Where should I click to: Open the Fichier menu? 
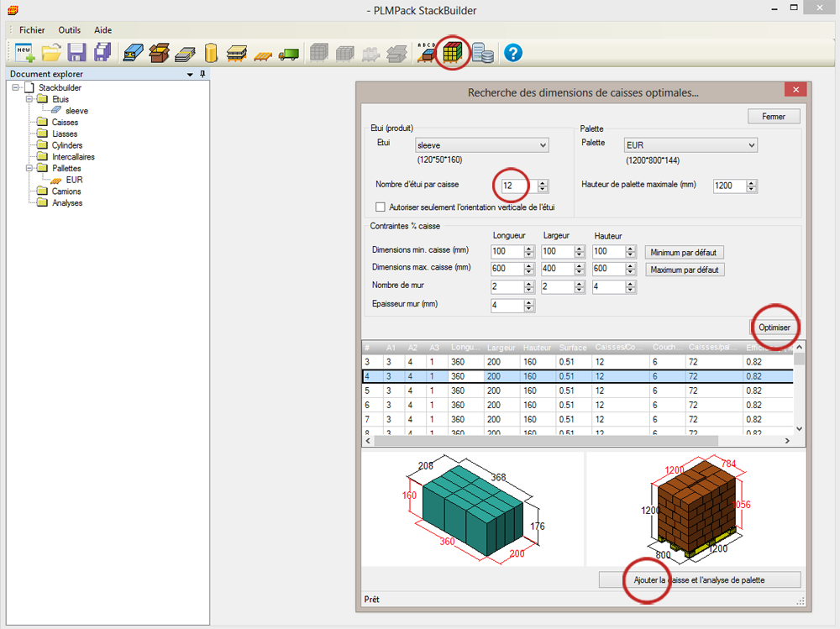(32, 30)
